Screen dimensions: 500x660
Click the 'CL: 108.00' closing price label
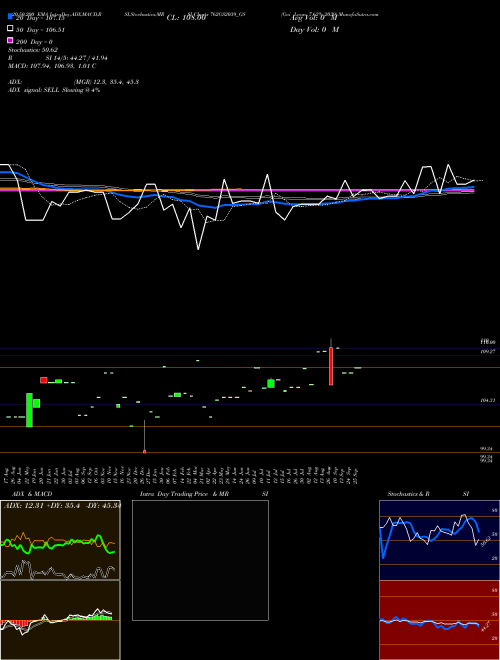click(186, 18)
